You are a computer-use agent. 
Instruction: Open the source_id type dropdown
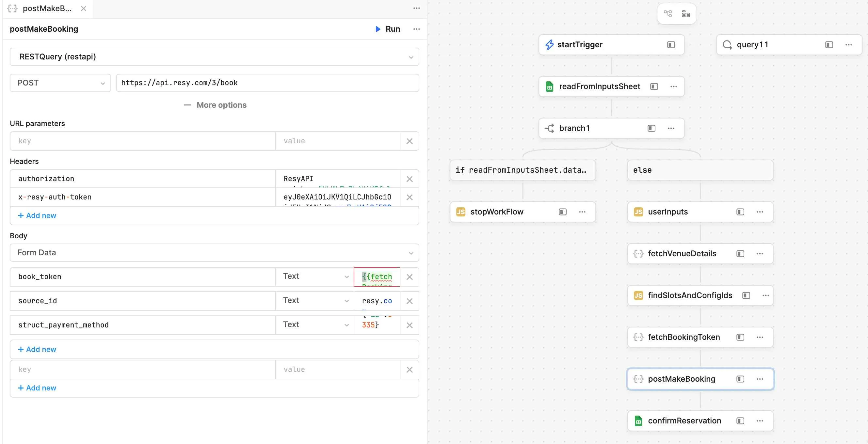[315, 301]
